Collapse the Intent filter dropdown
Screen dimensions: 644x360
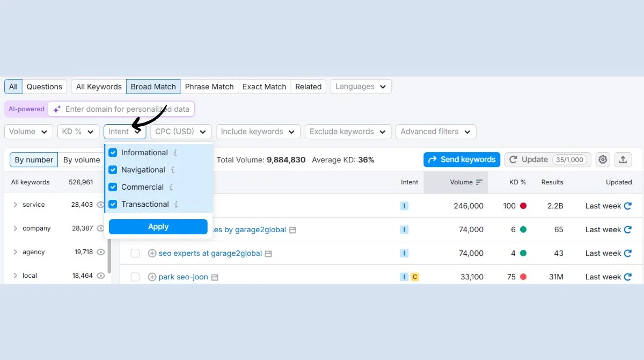(x=125, y=132)
